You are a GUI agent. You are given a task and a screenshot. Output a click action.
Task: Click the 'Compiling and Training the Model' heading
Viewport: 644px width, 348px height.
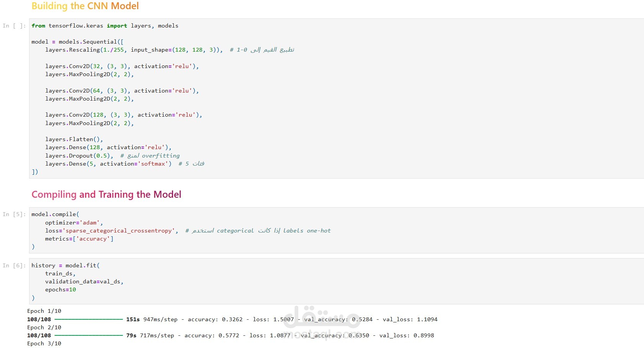(x=106, y=195)
